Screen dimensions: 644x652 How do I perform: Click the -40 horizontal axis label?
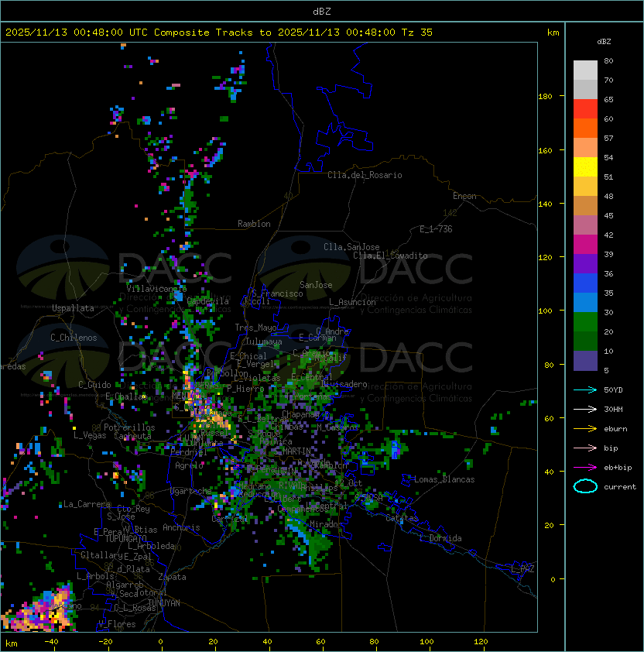coord(52,642)
